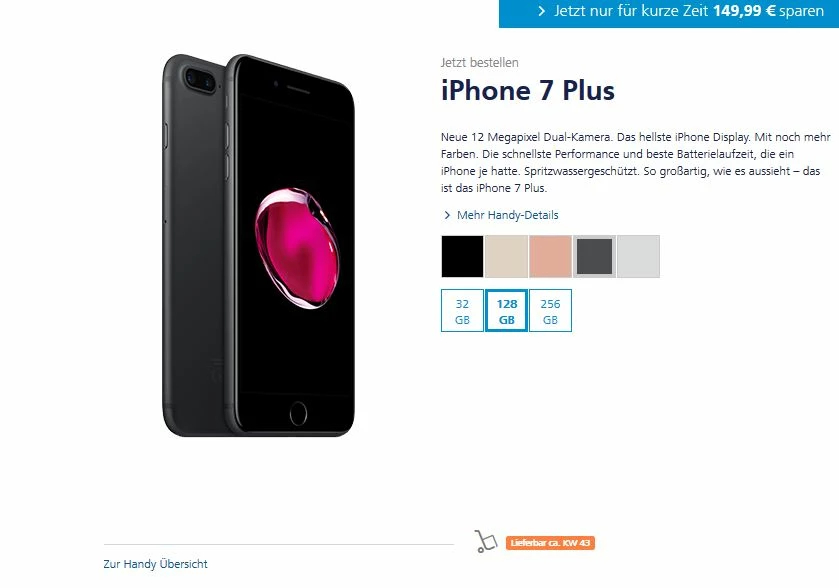Click the orange Lieferbar ca. KW 43 badge
Screen dimensions: 839x588
(550, 543)
